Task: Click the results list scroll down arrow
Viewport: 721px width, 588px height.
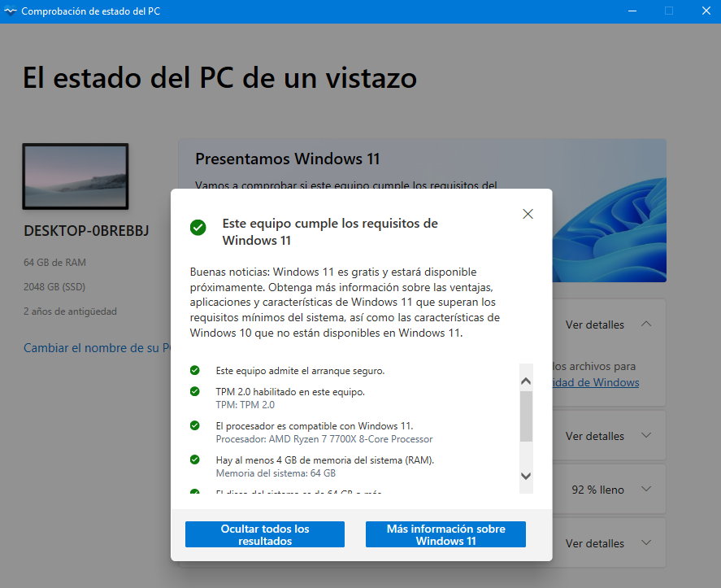Action: point(526,476)
